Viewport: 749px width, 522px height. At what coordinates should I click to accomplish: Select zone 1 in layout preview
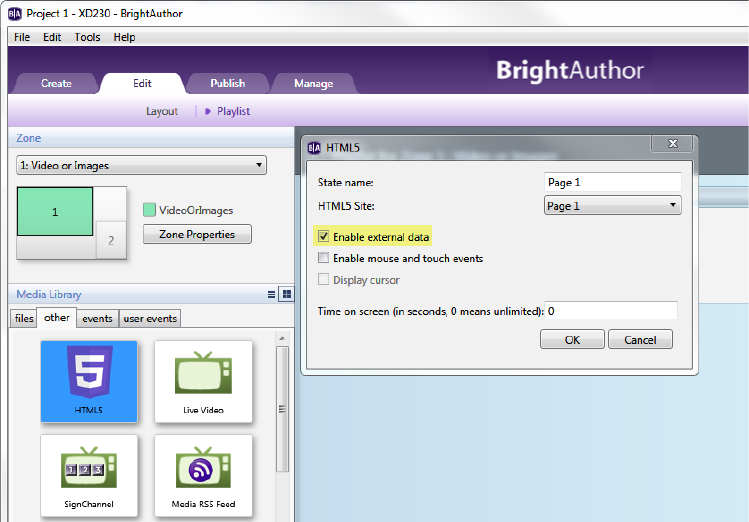[x=55, y=212]
